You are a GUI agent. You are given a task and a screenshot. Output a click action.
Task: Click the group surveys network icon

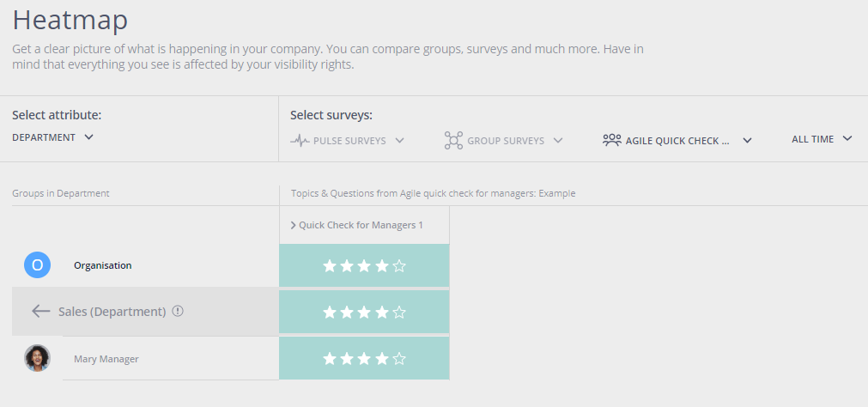[453, 141]
